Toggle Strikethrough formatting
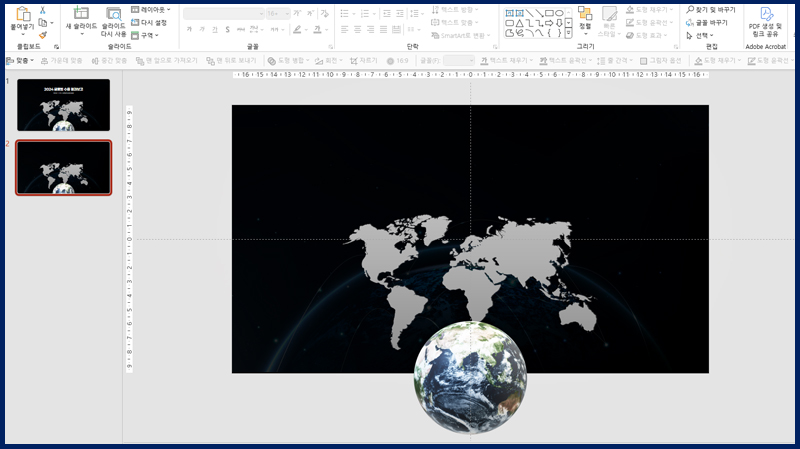The width and height of the screenshot is (800, 449). 241,30
